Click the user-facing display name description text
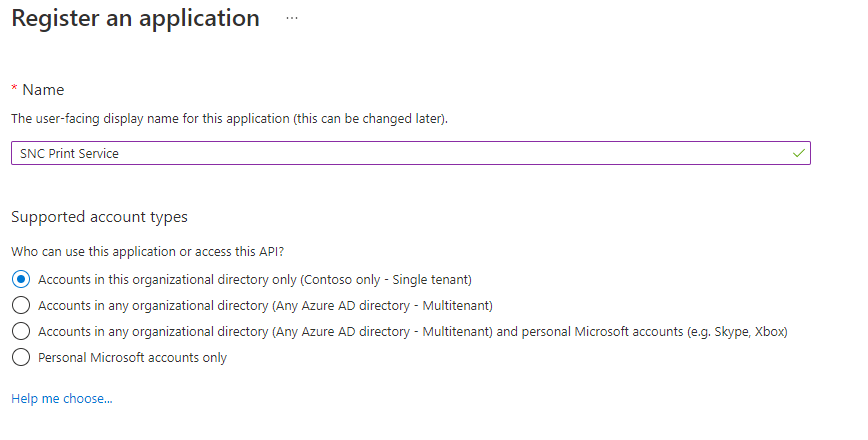 pos(229,119)
